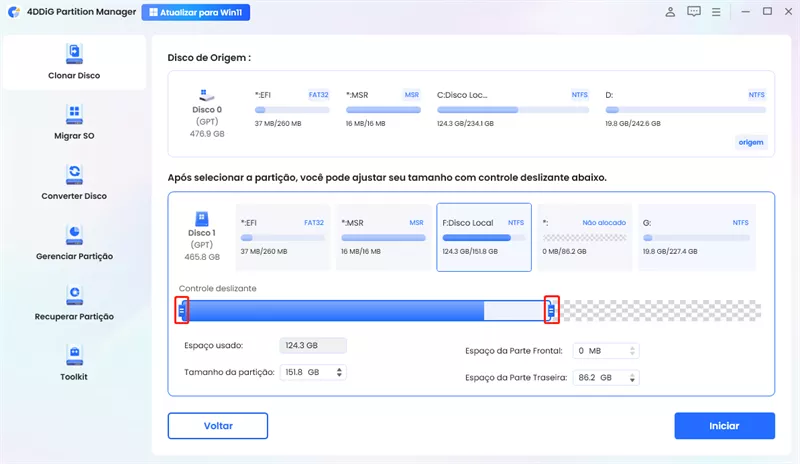800x464 pixels.
Task: Click the Espaço da Parte Traseira 86.2 field
Action: [x=606, y=378]
